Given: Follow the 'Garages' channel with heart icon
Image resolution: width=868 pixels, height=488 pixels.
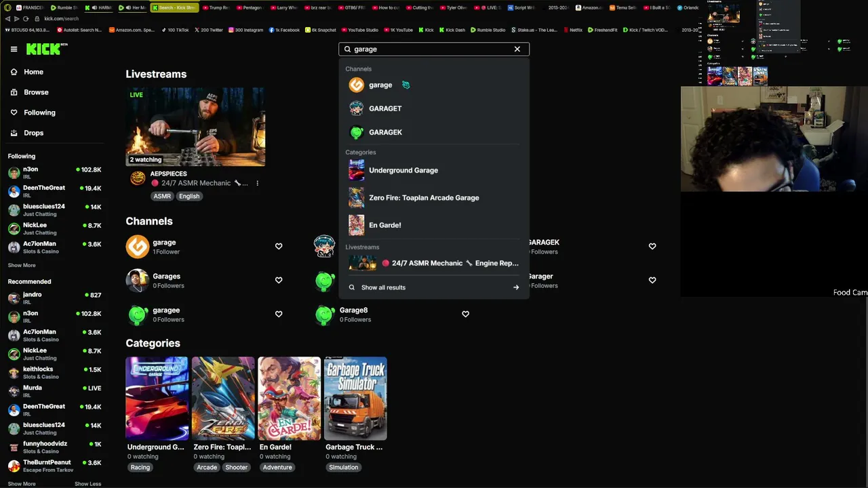Looking at the screenshot, I should point(279,280).
